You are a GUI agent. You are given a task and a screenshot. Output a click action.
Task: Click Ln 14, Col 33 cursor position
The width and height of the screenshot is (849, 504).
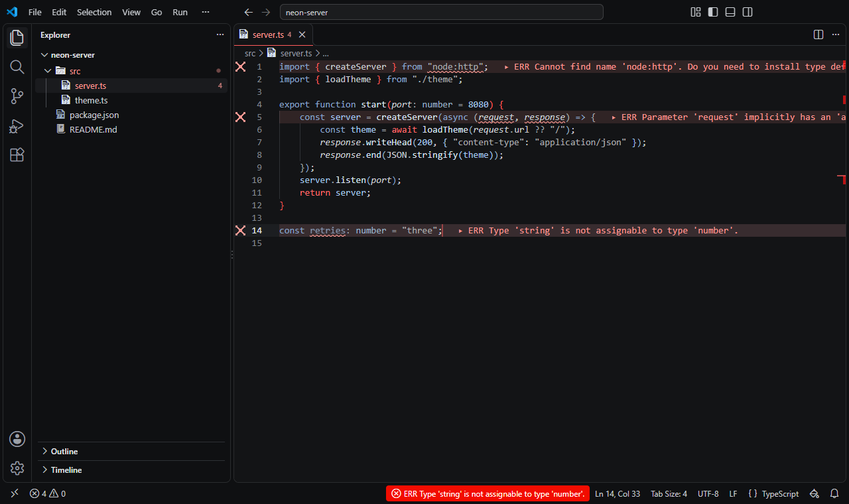click(618, 493)
